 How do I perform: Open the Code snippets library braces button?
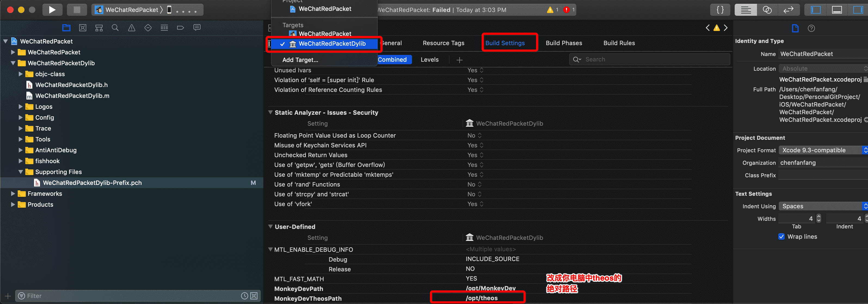tap(720, 10)
